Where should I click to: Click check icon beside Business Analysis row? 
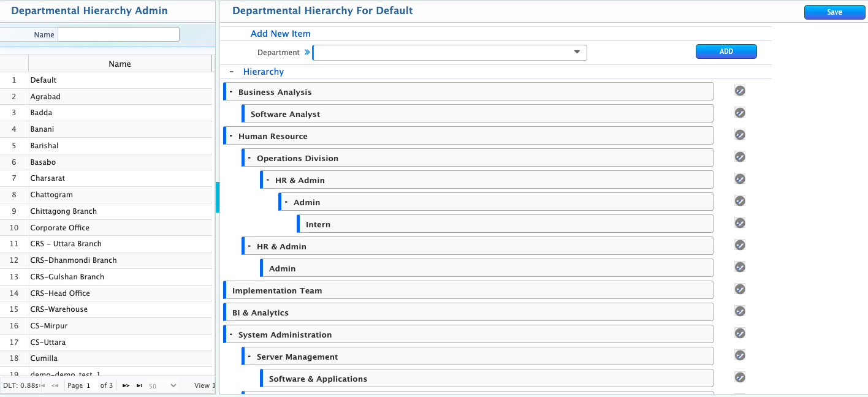coord(740,91)
